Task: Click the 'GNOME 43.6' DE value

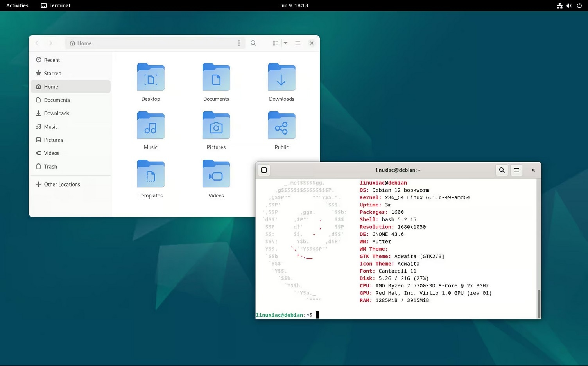Action: (x=388, y=234)
